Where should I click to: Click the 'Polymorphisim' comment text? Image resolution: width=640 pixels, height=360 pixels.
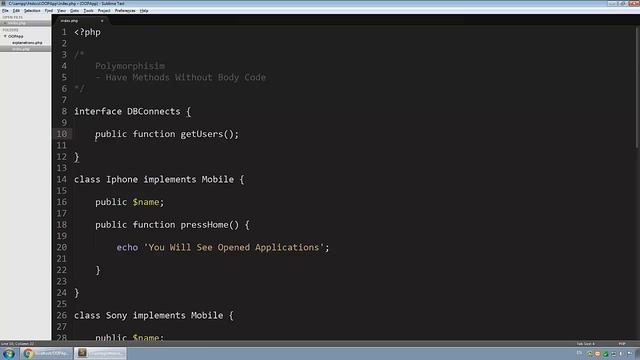130,66
